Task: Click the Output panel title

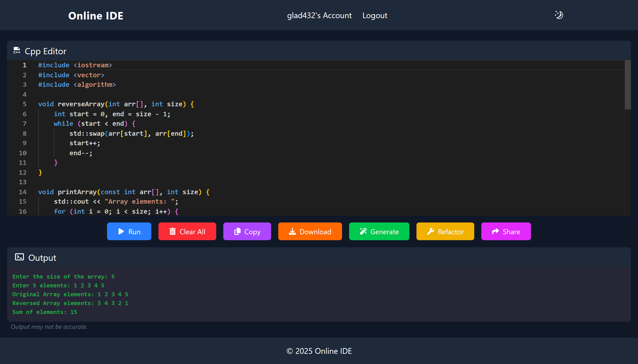Action: [x=42, y=258]
